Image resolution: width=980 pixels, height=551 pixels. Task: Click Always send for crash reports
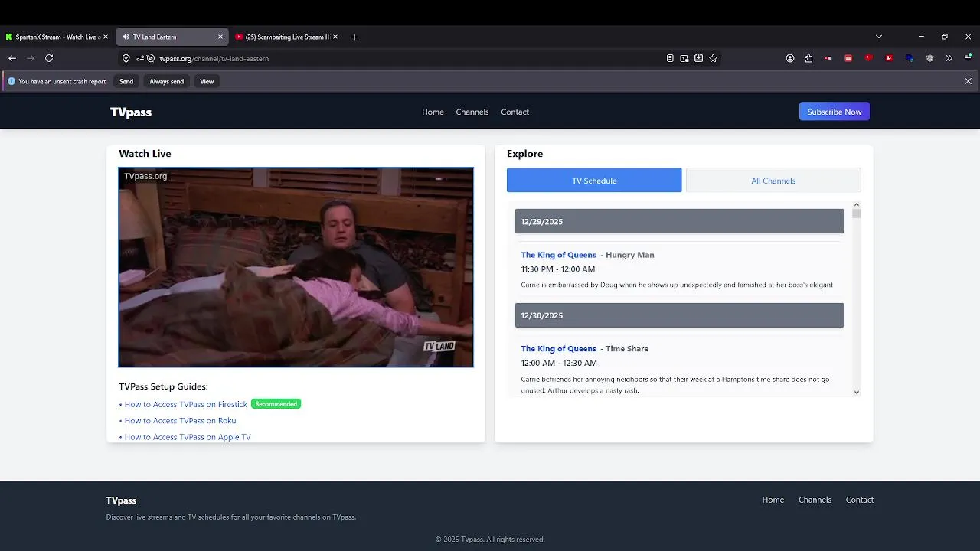coord(166,81)
